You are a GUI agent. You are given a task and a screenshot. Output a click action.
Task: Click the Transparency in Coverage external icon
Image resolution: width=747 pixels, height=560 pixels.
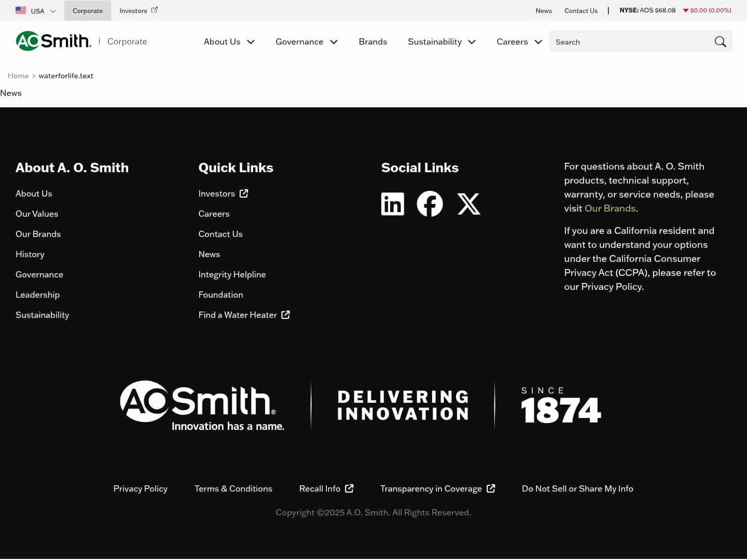(490, 488)
